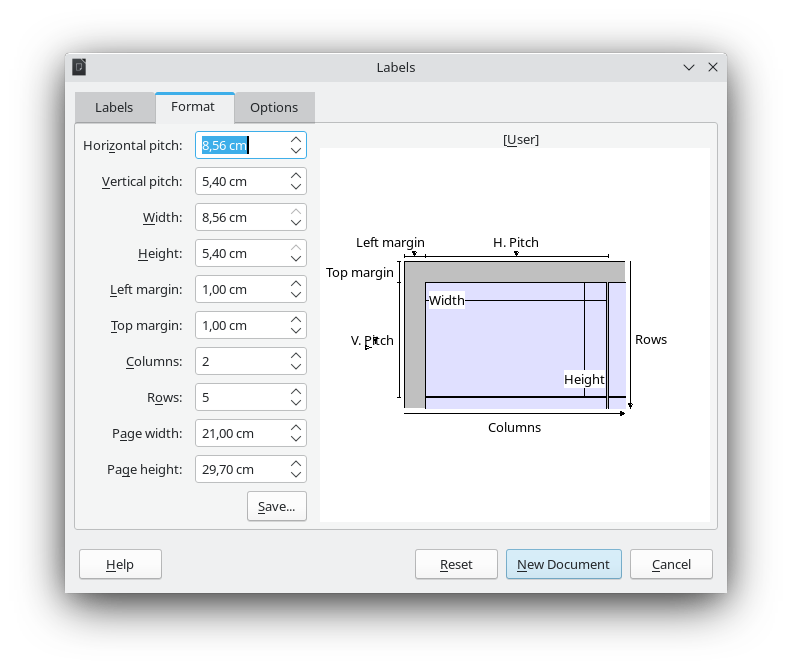Click the Rows input field
The image size is (792, 670).
point(240,398)
